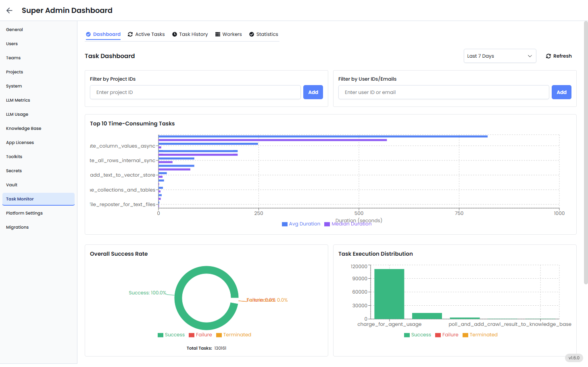
Task: Click the checkmark icon on Statistics tab
Action: (x=252, y=34)
